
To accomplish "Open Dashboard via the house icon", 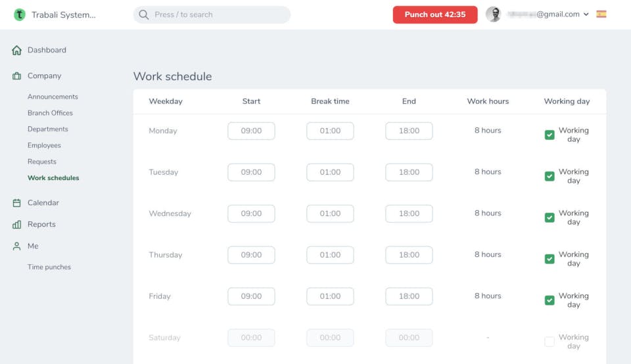I will point(17,51).
